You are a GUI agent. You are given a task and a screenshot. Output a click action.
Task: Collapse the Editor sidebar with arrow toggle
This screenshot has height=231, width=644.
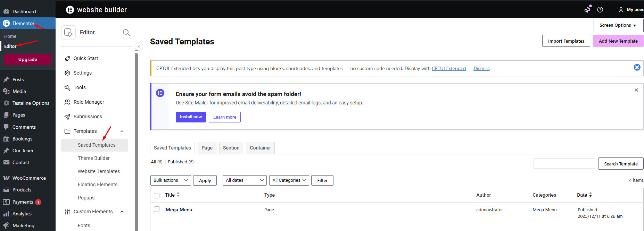click(139, 46)
